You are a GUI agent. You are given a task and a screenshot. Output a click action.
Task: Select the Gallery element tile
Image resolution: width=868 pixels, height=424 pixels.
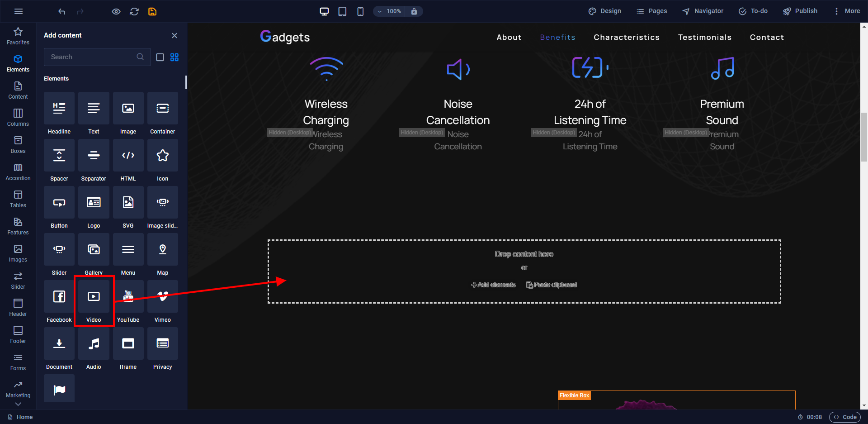pos(94,250)
